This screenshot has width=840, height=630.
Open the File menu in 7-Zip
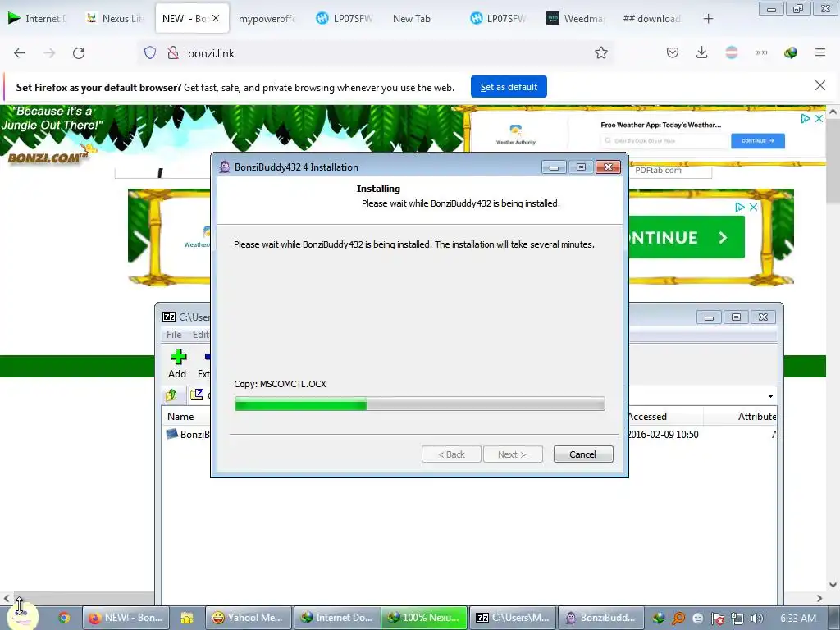point(174,335)
